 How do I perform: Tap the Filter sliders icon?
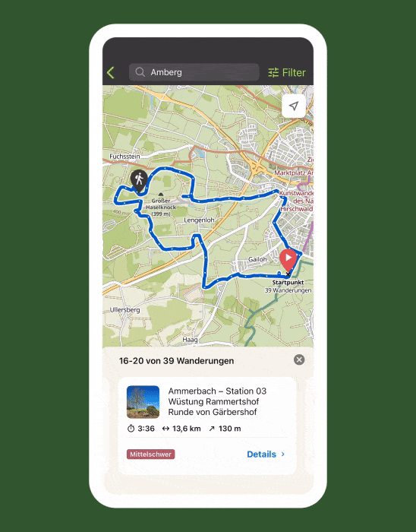273,72
